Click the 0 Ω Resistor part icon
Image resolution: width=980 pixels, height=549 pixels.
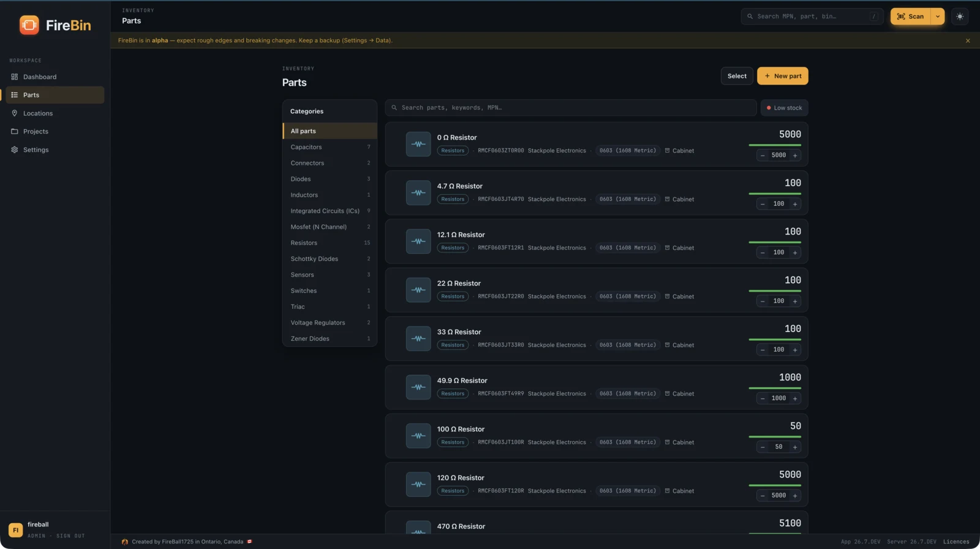(x=418, y=144)
